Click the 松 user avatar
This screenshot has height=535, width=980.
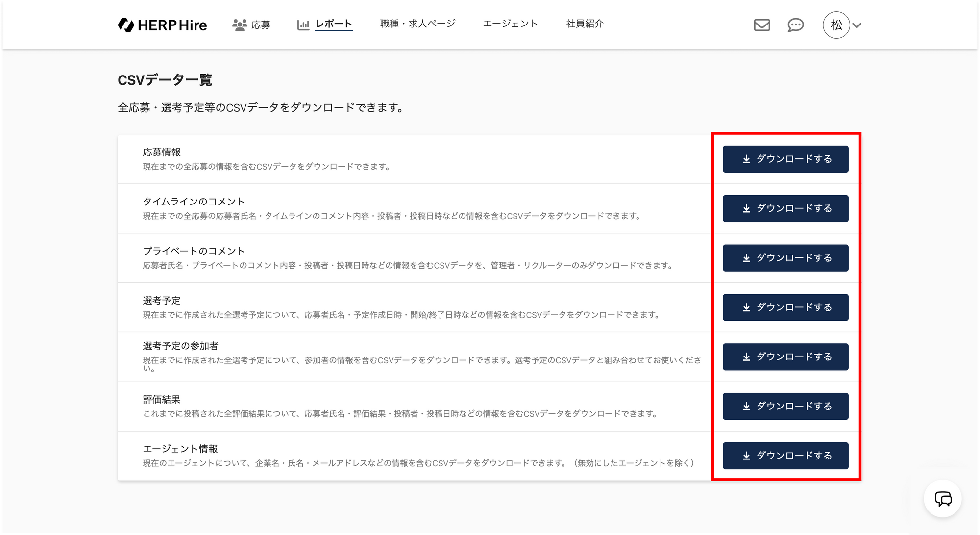(x=836, y=25)
